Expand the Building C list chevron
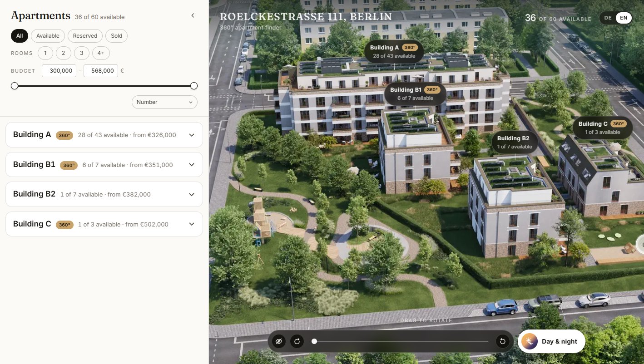644x364 pixels. coord(192,224)
